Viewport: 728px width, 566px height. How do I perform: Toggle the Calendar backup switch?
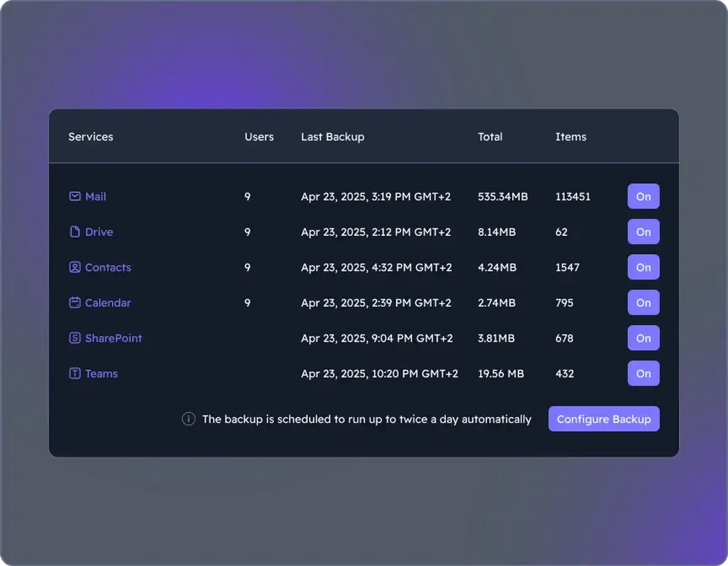(x=643, y=303)
